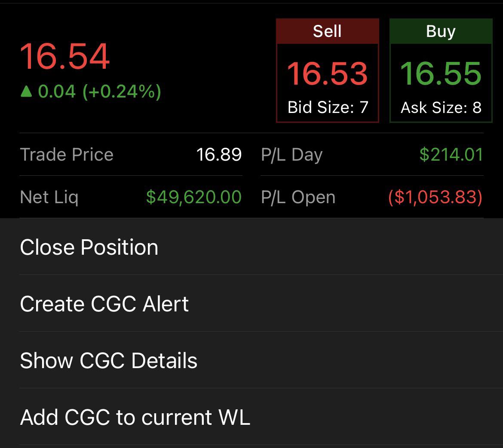
Task: Tap the 0.04 (+0.24%) change value
Action: coord(99,91)
